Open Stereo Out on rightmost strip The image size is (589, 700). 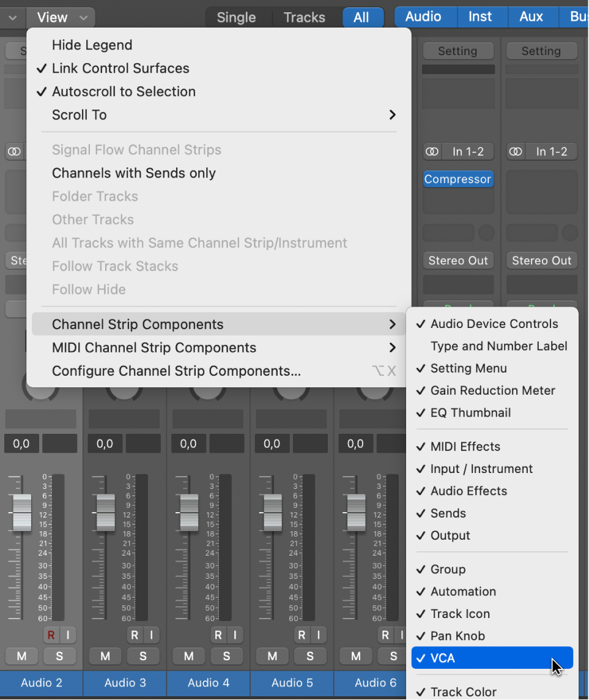[541, 261]
